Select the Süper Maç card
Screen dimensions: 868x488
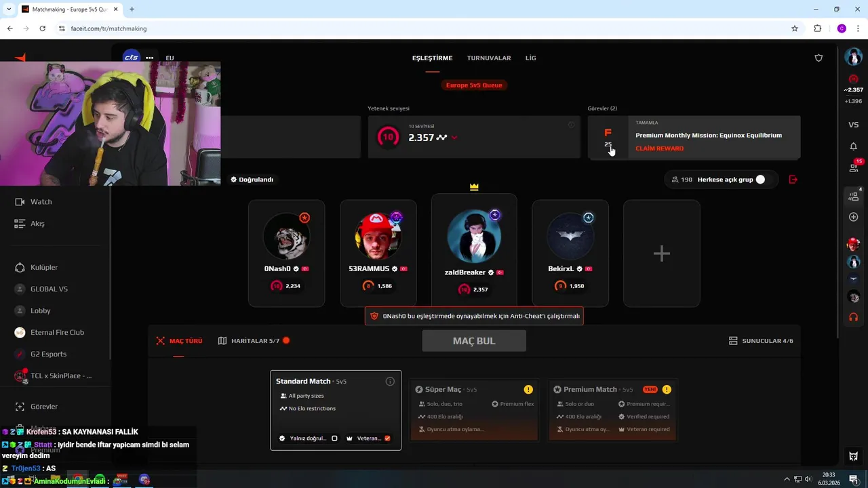474,410
